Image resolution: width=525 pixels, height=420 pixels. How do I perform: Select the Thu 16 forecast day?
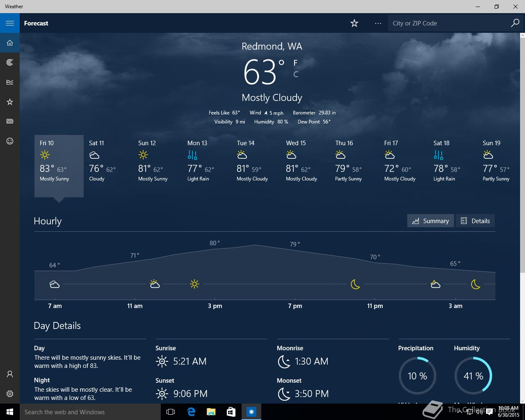coord(354,166)
